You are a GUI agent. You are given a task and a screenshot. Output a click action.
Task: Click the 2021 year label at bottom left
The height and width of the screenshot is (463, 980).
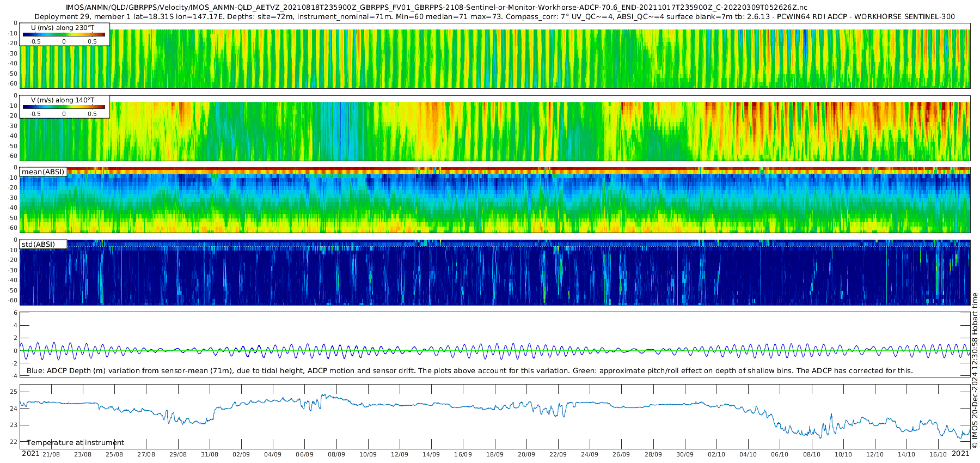click(x=30, y=454)
